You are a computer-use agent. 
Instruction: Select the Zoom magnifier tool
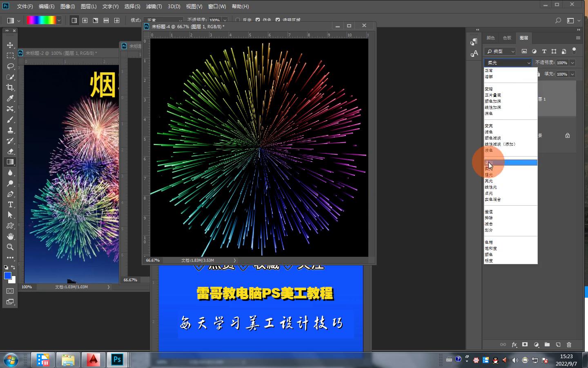[x=10, y=247]
